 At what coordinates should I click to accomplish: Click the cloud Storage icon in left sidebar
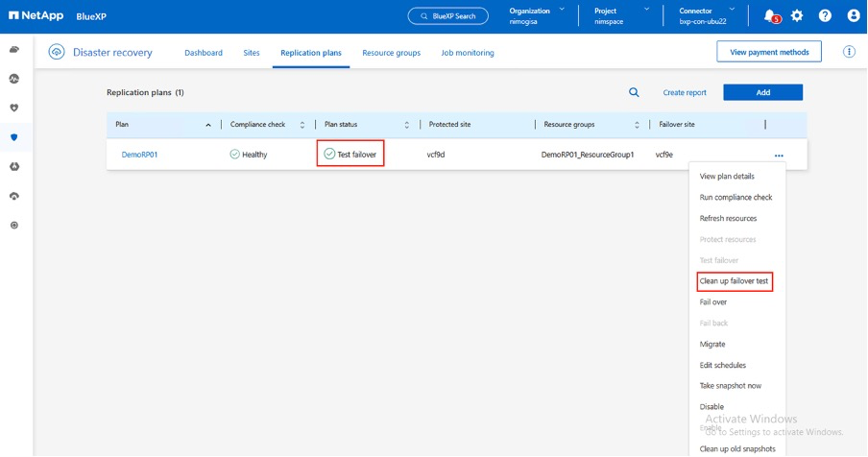tap(13, 49)
